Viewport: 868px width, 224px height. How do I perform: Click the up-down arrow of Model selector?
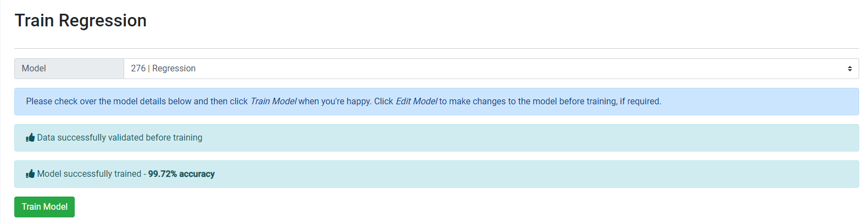click(x=849, y=69)
